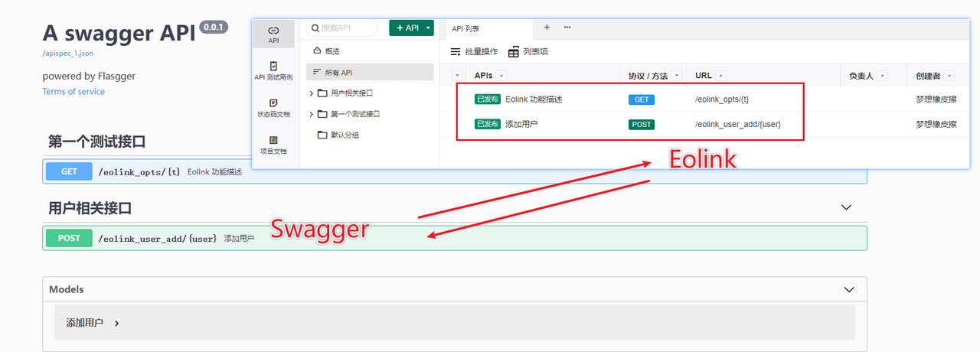Click the green POST tag in Eolink table
The height and width of the screenshot is (352, 980).
(x=642, y=124)
